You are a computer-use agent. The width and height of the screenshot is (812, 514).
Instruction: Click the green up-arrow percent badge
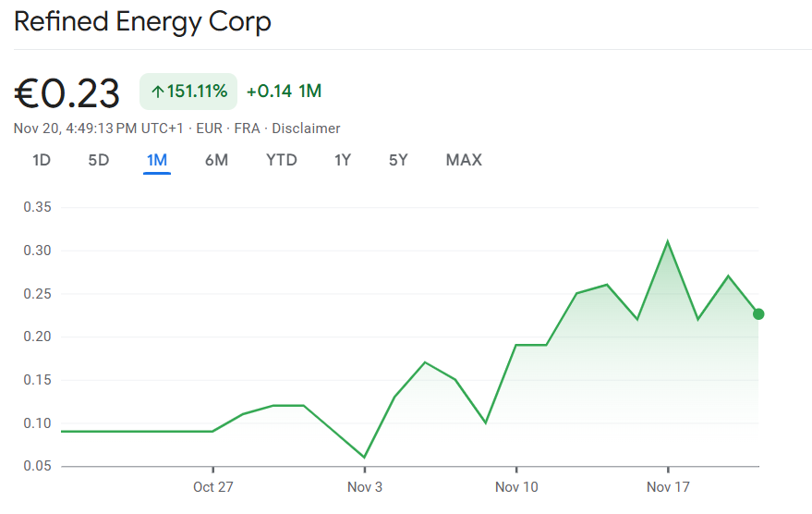[188, 92]
